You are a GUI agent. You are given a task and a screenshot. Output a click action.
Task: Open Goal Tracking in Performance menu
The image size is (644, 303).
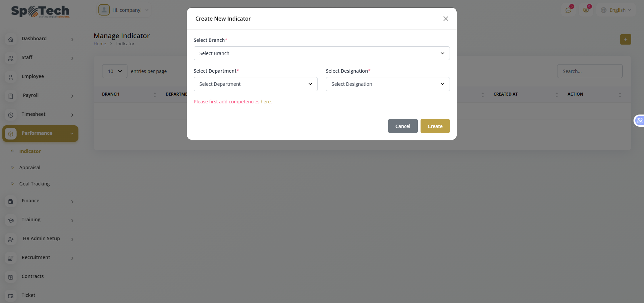(34, 184)
